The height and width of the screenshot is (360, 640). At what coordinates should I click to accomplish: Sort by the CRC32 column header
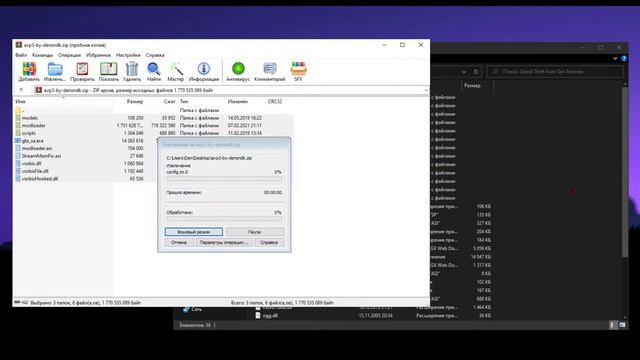click(275, 101)
